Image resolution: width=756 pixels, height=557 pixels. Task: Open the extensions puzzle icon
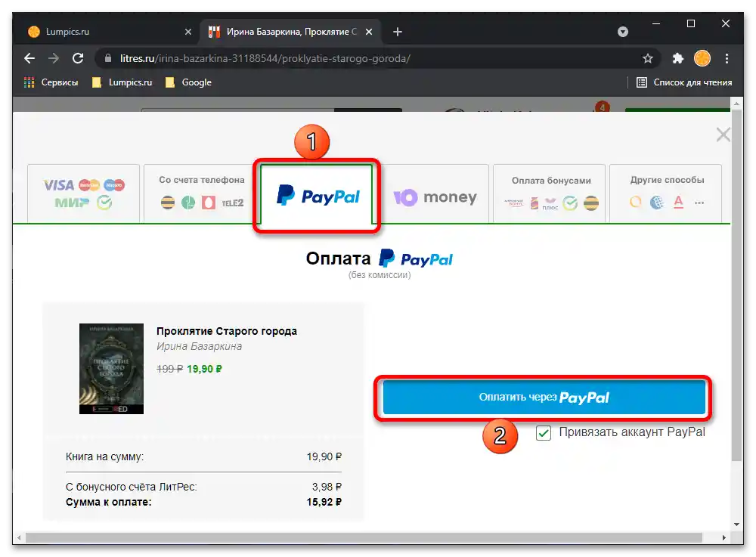pyautogui.click(x=678, y=58)
